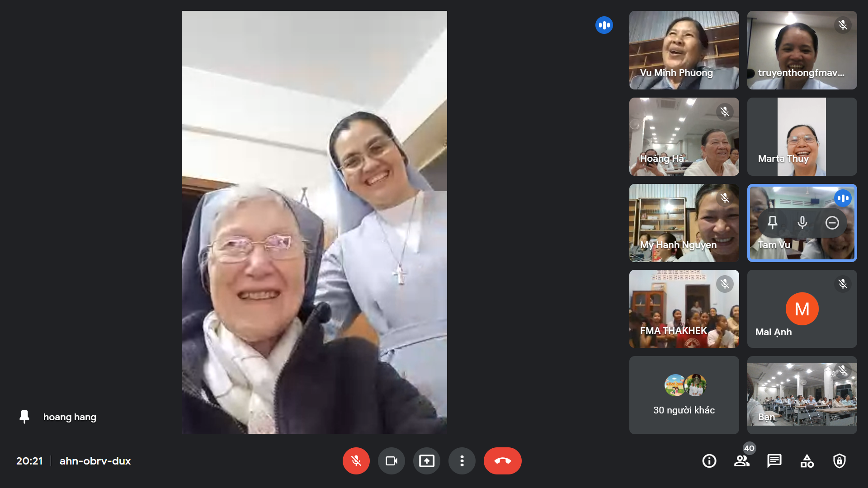The width and height of the screenshot is (868, 488).
Task: Click the speaking indicator on Tam Vu's tile
Action: pos(843,198)
